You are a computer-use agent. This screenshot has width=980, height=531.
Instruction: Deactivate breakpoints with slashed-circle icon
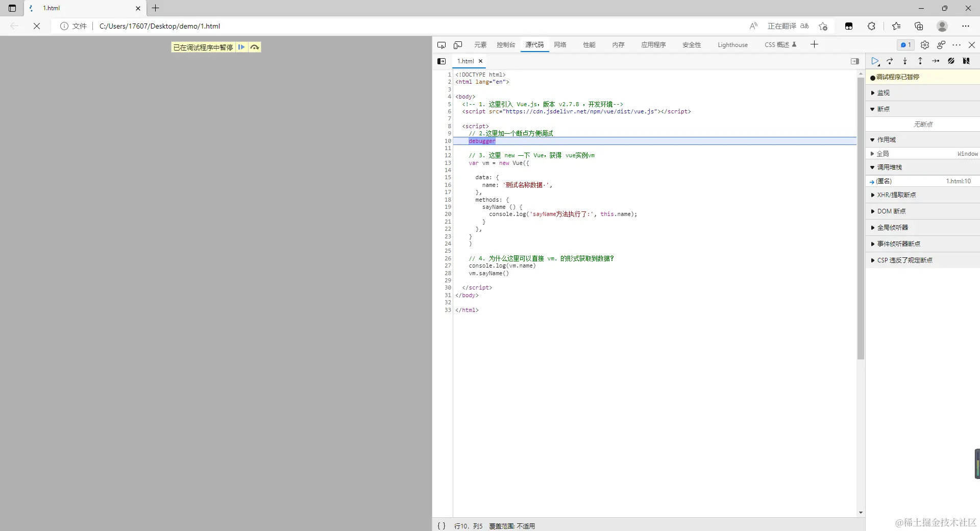[951, 61]
